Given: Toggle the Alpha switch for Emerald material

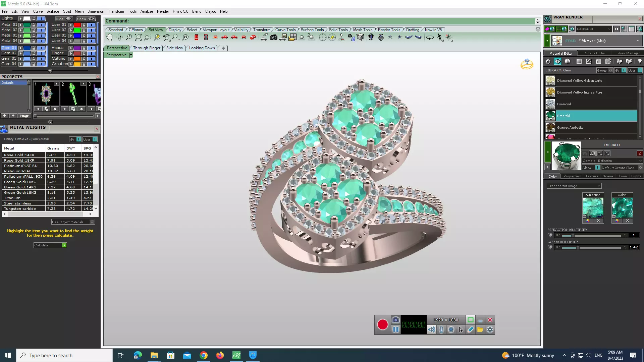Looking at the screenshot, I should 597,168.
